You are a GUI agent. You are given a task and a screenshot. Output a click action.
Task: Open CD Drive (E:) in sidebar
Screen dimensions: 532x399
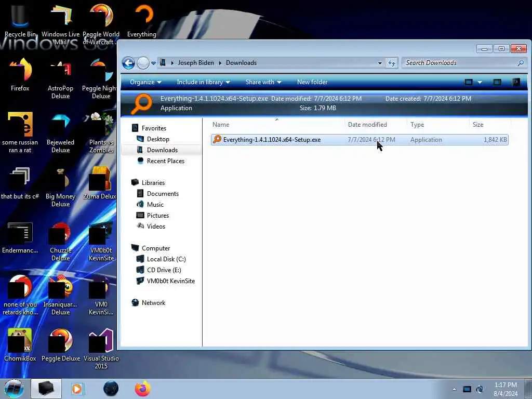coord(164,270)
